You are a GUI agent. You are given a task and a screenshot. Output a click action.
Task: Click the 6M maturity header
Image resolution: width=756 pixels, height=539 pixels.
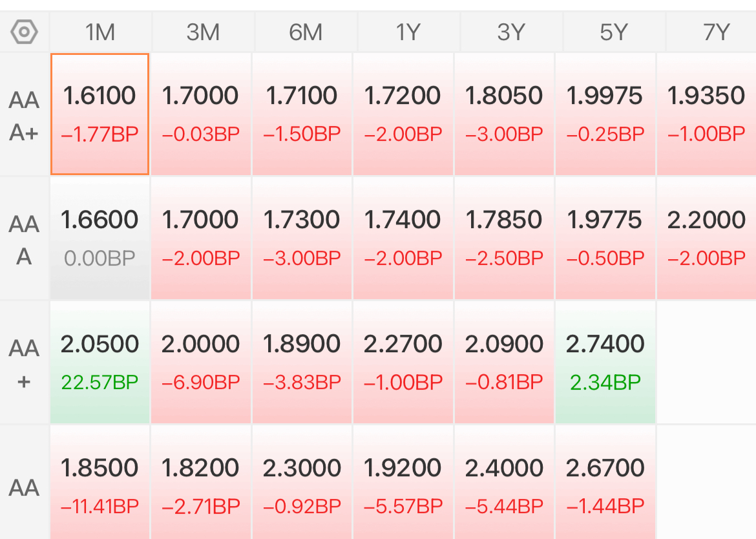click(306, 32)
